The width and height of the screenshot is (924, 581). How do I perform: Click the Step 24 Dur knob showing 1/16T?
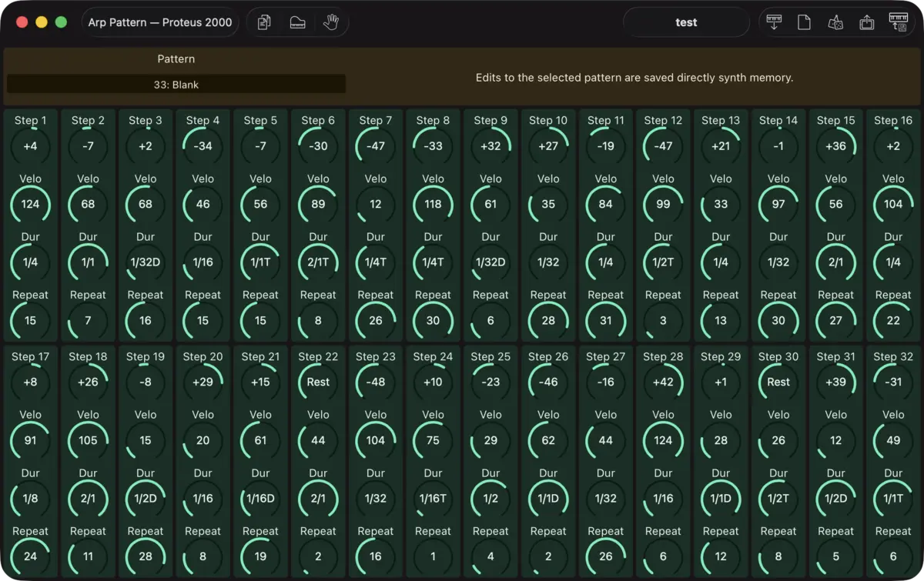pos(433,499)
